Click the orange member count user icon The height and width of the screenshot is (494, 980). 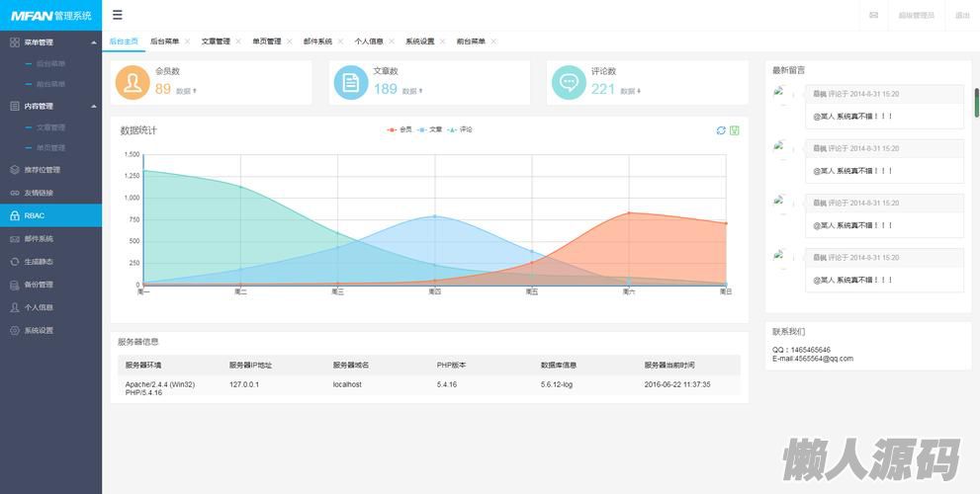(x=133, y=83)
